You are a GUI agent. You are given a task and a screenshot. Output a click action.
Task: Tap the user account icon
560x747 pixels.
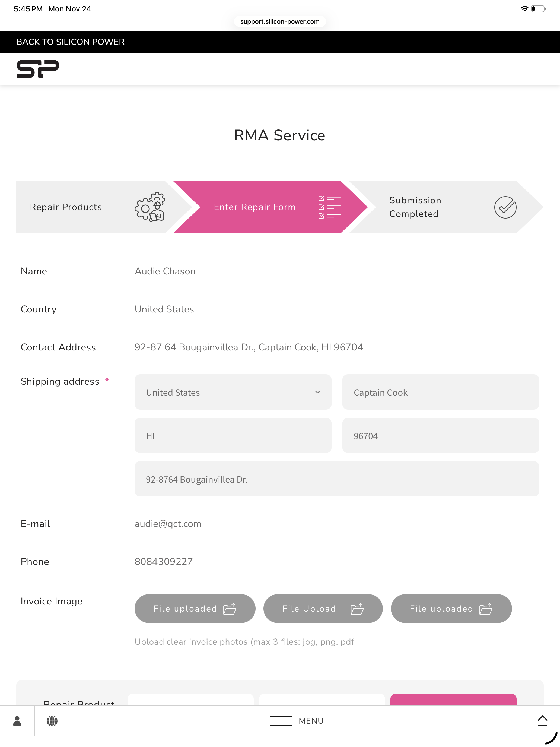click(x=17, y=721)
